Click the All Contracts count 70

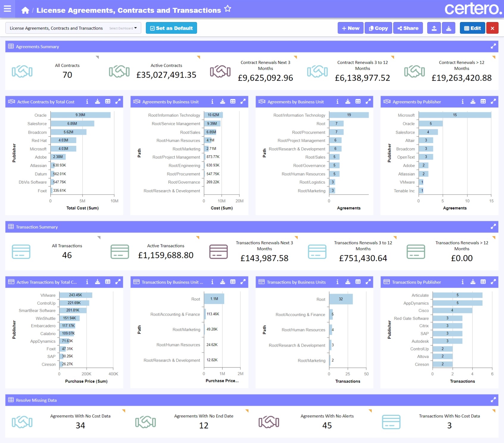click(x=68, y=75)
